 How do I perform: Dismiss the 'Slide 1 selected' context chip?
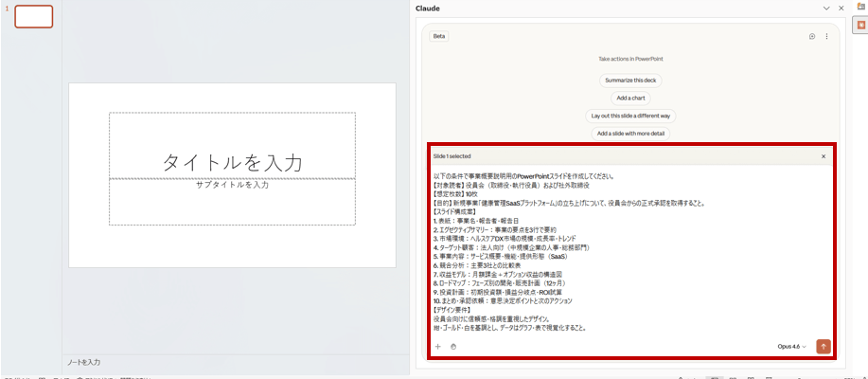(823, 156)
